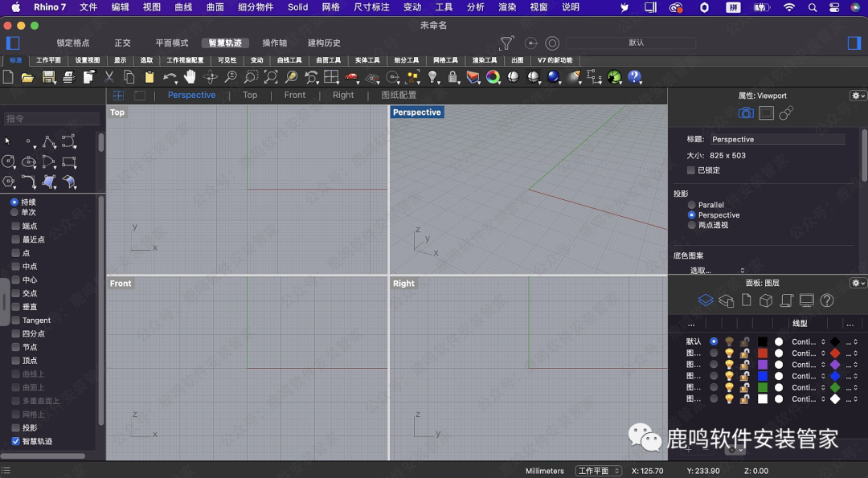This screenshot has width=868, height=478.
Task: Click the lock padlock icon in toolbar
Action: tap(453, 77)
